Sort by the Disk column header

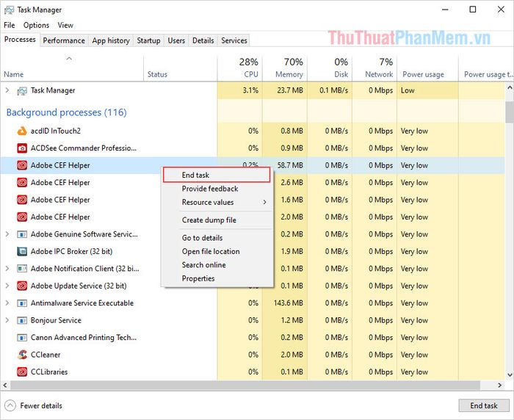[x=330, y=68]
